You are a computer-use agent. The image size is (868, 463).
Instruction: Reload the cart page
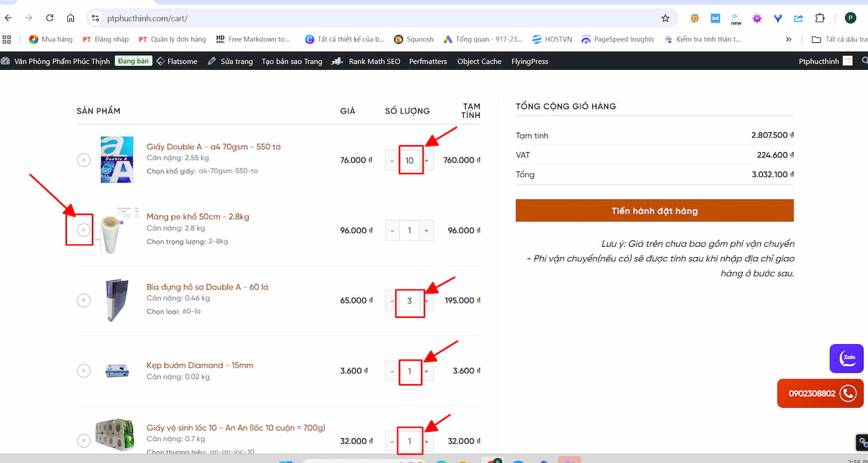click(50, 18)
